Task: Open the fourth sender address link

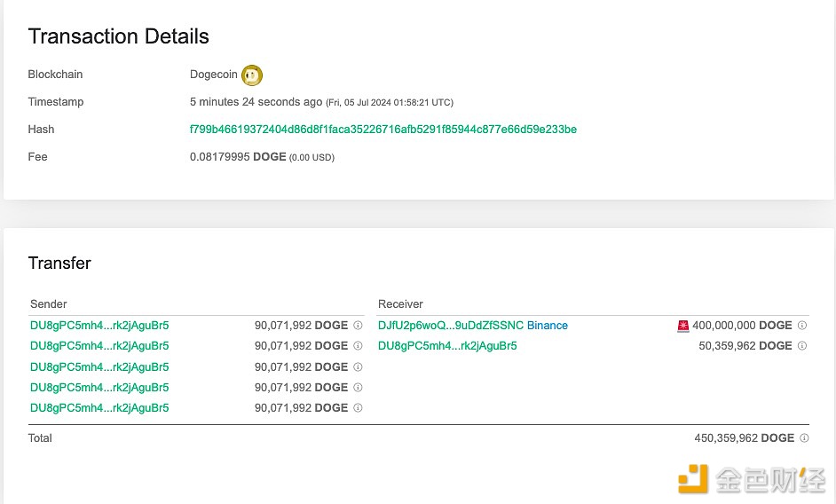Action: 99,388
